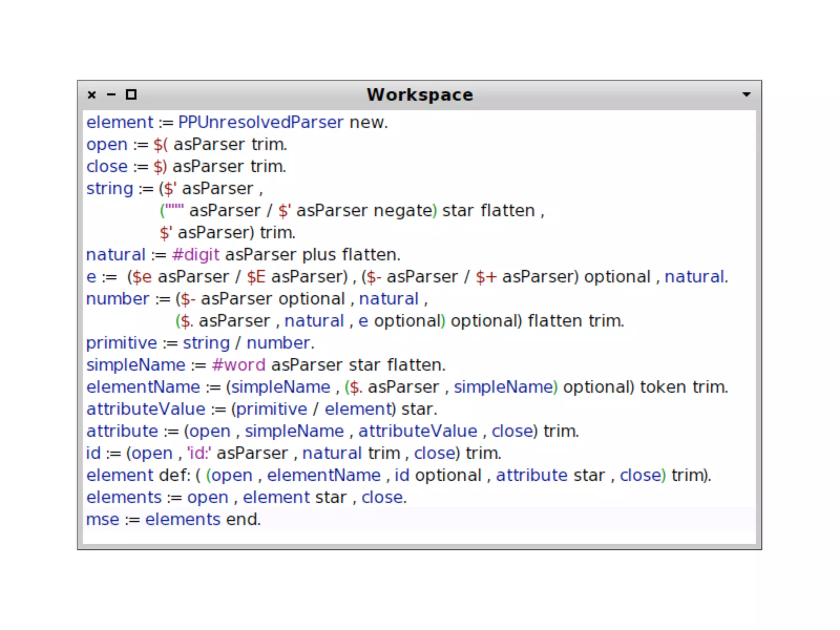Click the 'token' keyword in elementName rule
The width and height of the screenshot is (840, 630).
tap(662, 387)
